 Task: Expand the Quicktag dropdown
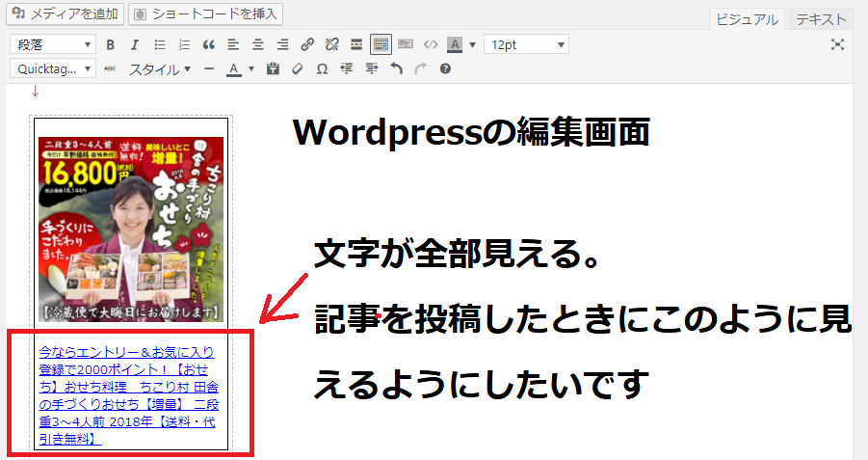tap(53, 69)
